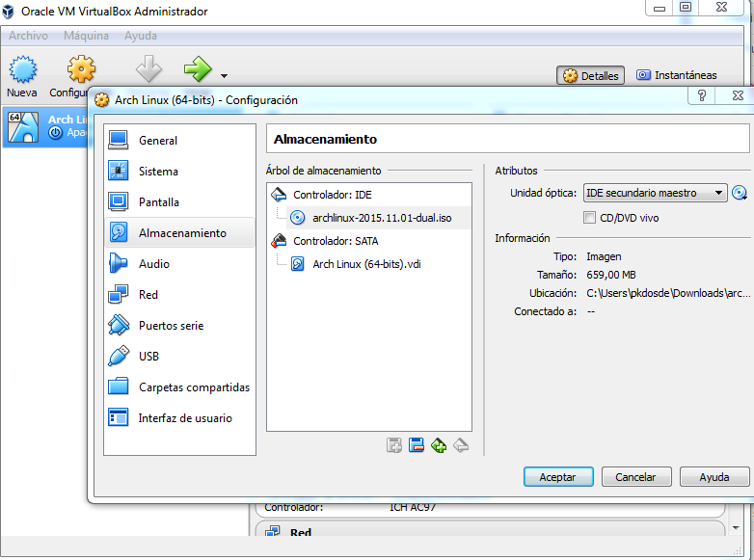Click the Aceptar button
754x560 pixels.
[557, 477]
